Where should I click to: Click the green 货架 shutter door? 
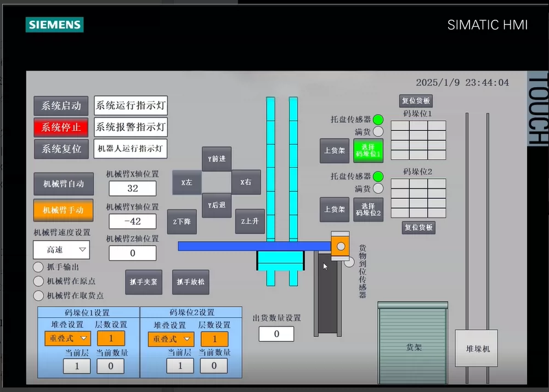pyautogui.click(x=413, y=343)
